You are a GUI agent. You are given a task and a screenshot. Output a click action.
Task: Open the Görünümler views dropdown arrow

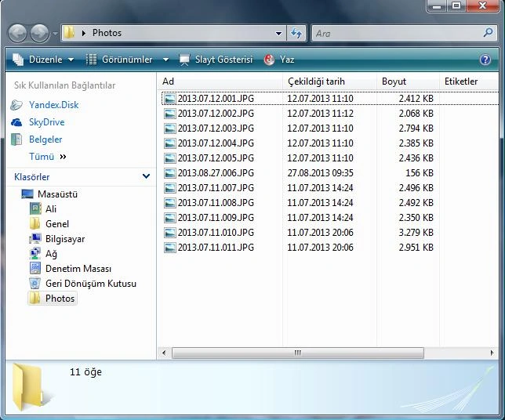point(165,60)
